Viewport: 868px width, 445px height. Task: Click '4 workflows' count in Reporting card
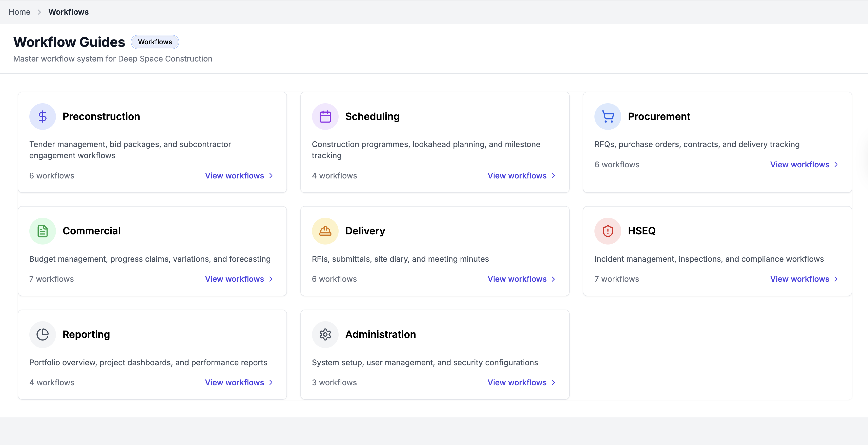click(x=52, y=383)
